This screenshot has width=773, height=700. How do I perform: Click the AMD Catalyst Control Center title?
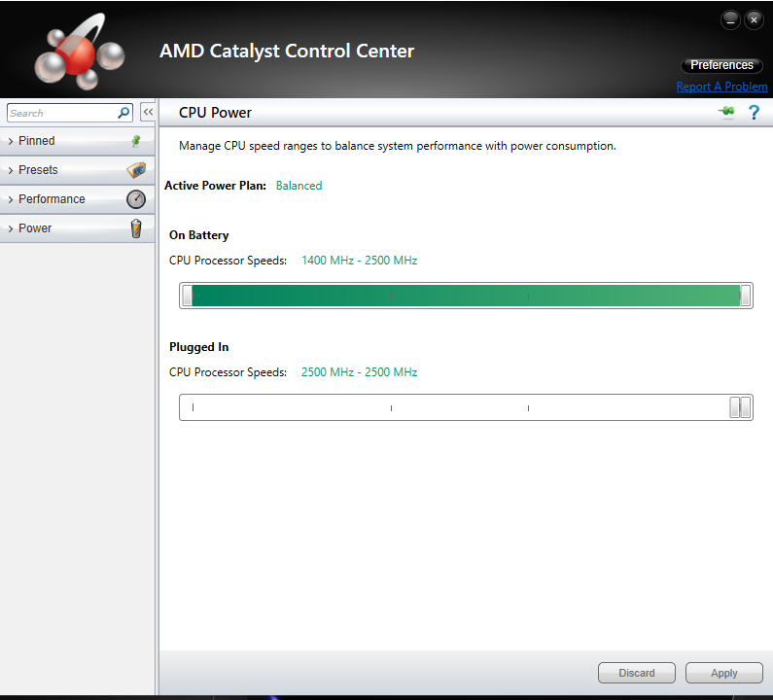(x=287, y=52)
